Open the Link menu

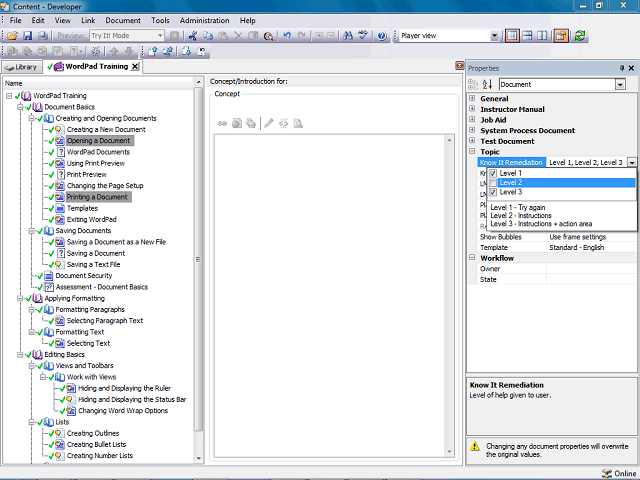tap(88, 20)
